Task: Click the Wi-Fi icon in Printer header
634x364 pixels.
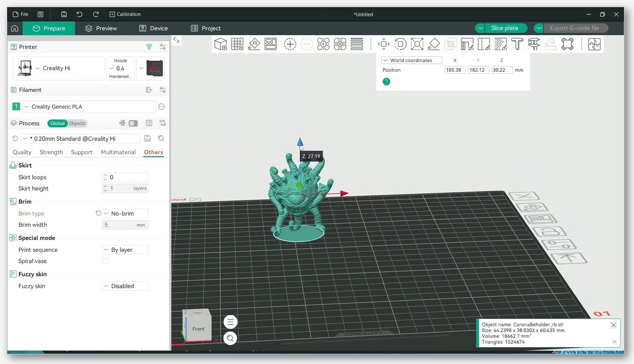Action: click(149, 47)
